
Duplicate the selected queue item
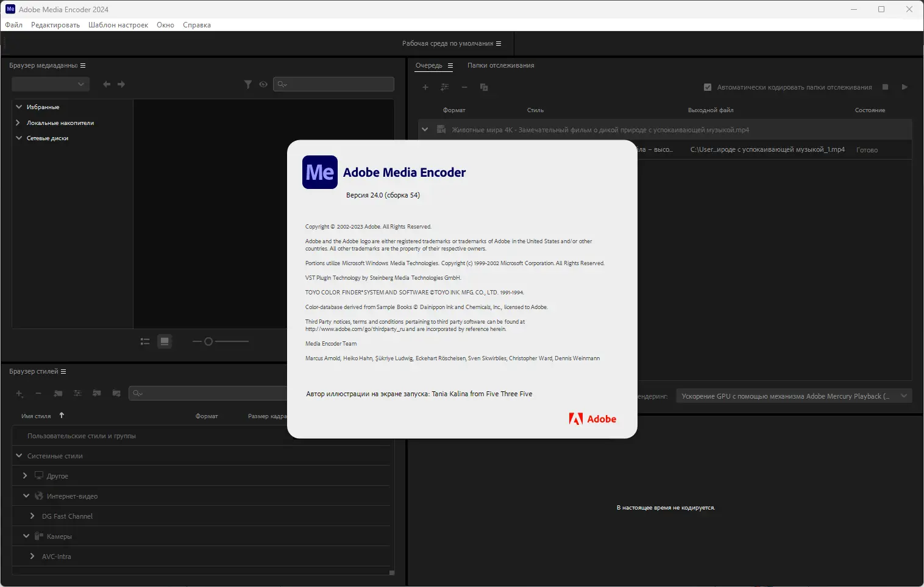(484, 87)
